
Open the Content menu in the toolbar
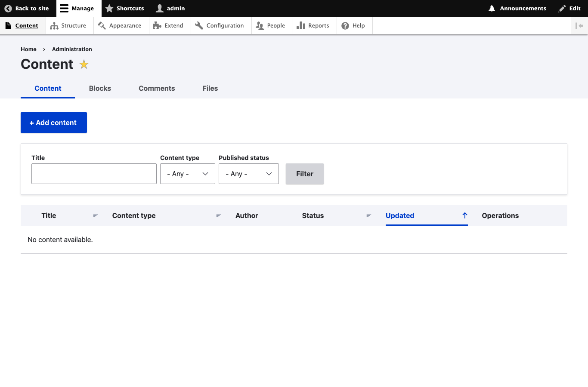(x=22, y=26)
